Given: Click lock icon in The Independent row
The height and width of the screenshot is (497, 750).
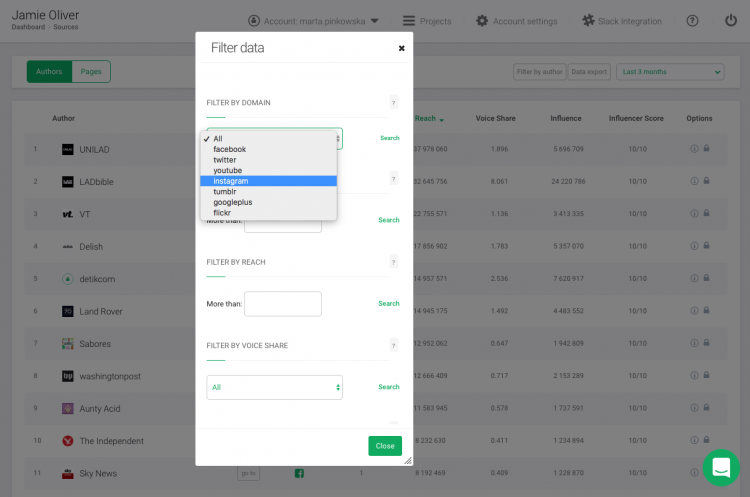Looking at the screenshot, I should 706,440.
